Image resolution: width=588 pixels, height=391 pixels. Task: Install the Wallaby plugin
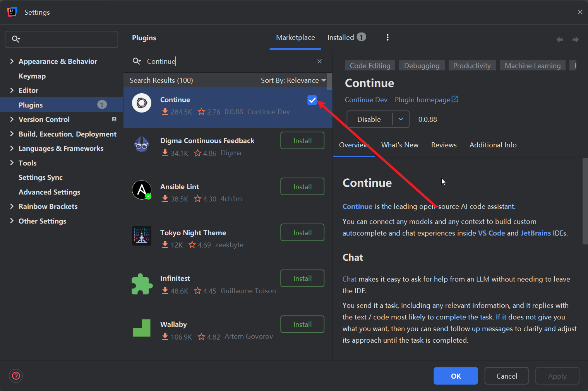(x=302, y=324)
